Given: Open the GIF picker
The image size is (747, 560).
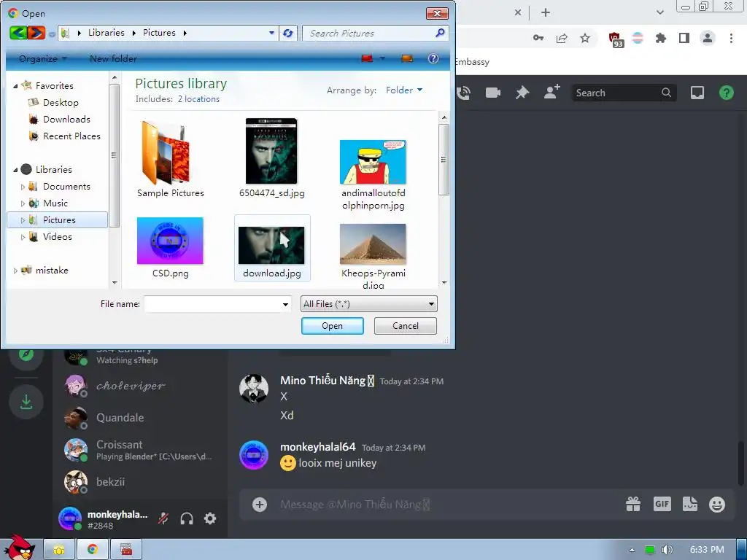Looking at the screenshot, I should point(662,504).
